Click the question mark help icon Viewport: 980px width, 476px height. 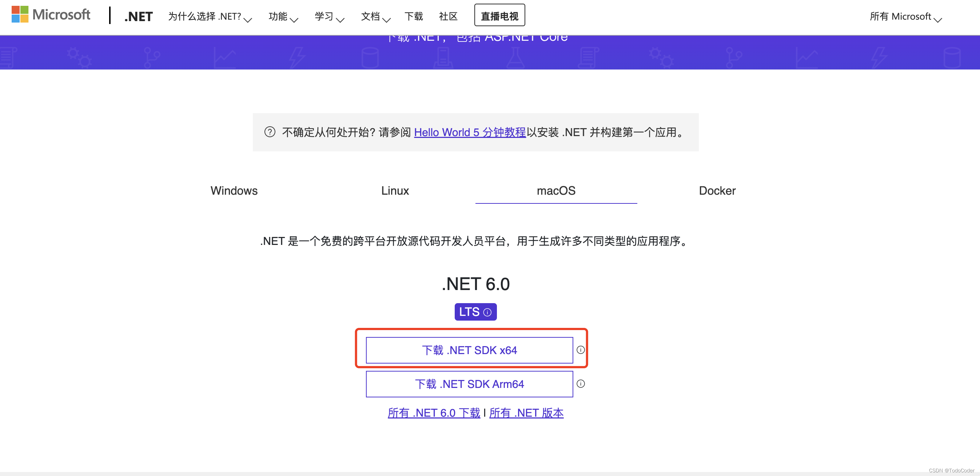[270, 132]
